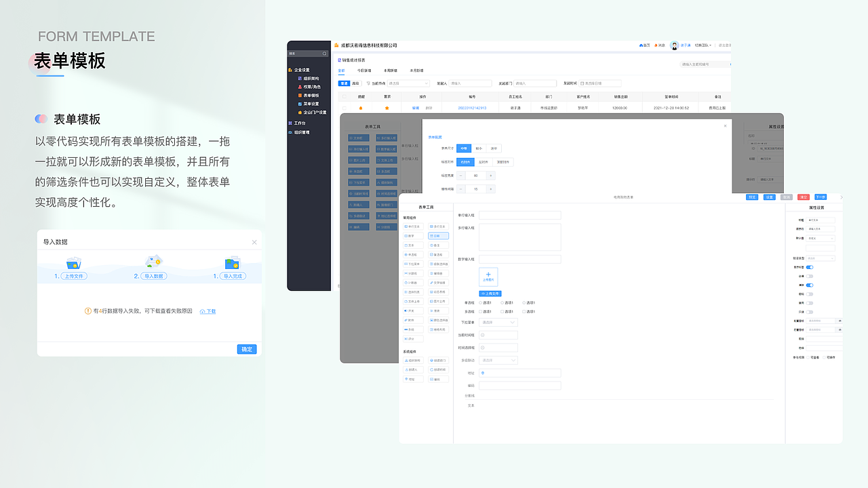
Task: Open 工作台 in the left sidebar menu
Action: 298,123
